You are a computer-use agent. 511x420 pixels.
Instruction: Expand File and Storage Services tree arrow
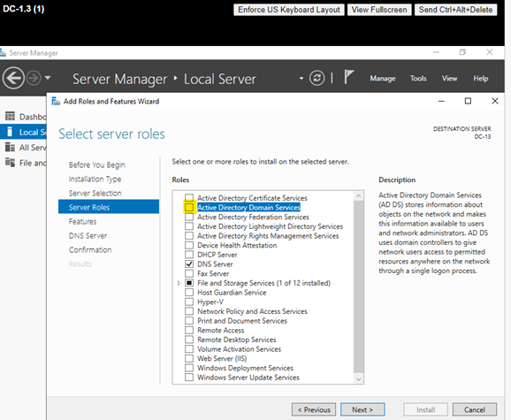pyautogui.click(x=179, y=283)
